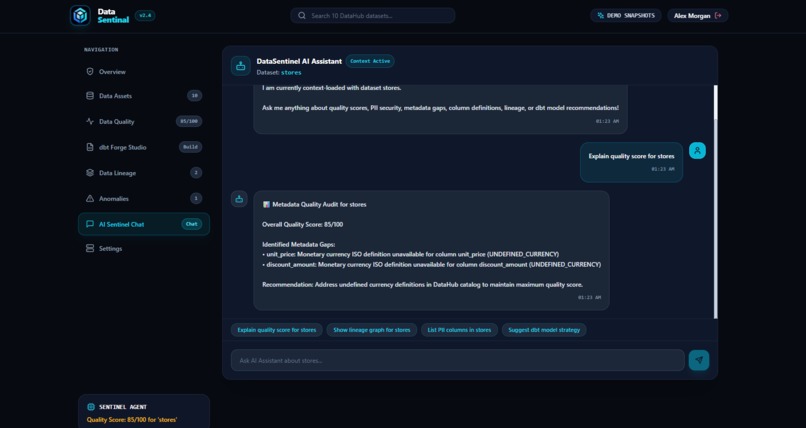Click the Context Active badge

click(x=370, y=61)
